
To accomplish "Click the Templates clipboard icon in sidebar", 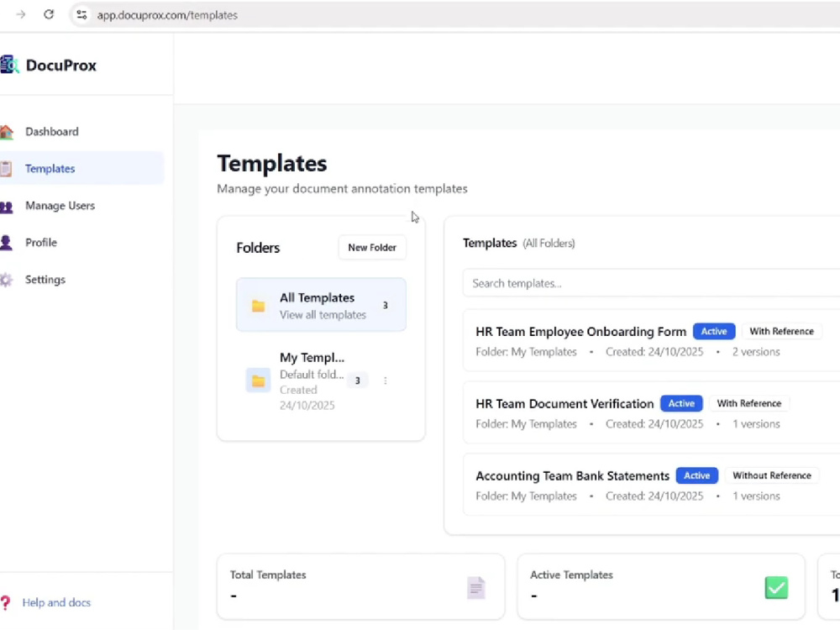I will click(x=6, y=169).
